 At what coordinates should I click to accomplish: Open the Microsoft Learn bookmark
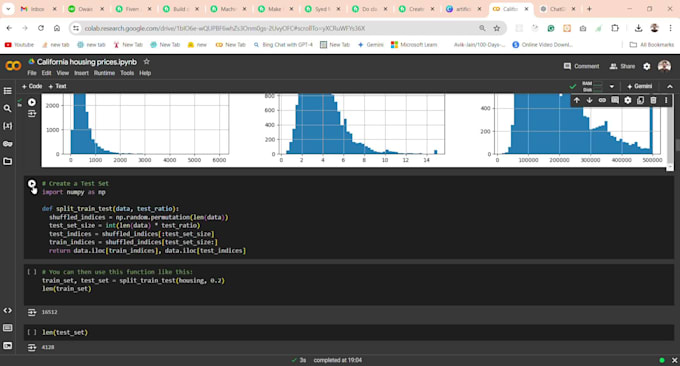point(414,45)
